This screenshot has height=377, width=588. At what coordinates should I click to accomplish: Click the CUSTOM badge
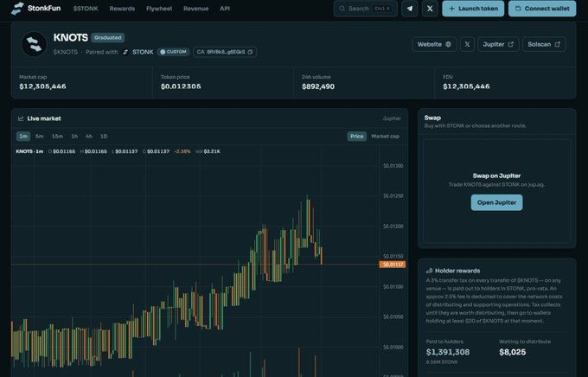point(173,52)
